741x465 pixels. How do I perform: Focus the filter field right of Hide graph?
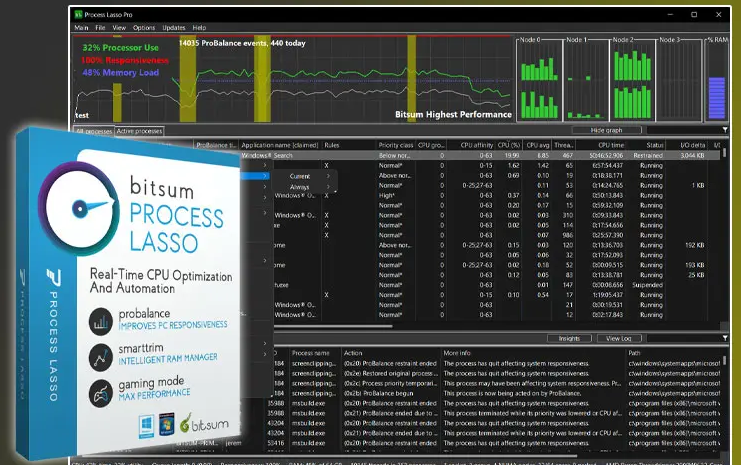pos(684,130)
